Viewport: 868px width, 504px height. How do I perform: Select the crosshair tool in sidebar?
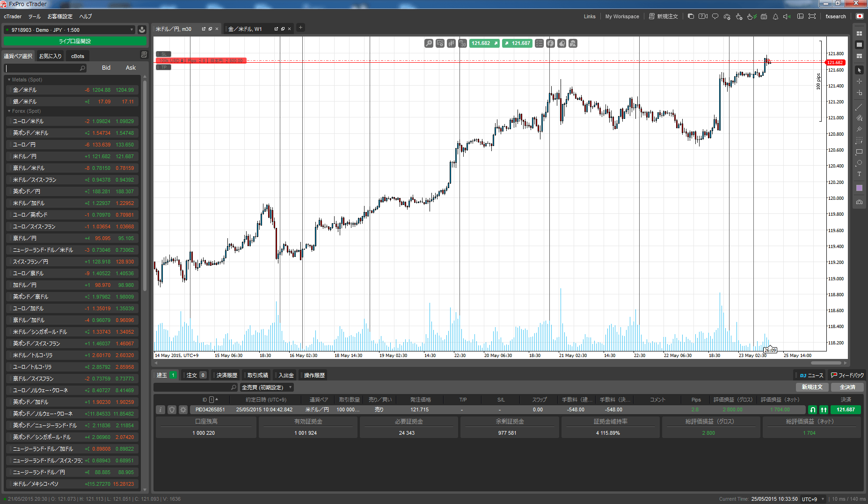[x=859, y=81]
